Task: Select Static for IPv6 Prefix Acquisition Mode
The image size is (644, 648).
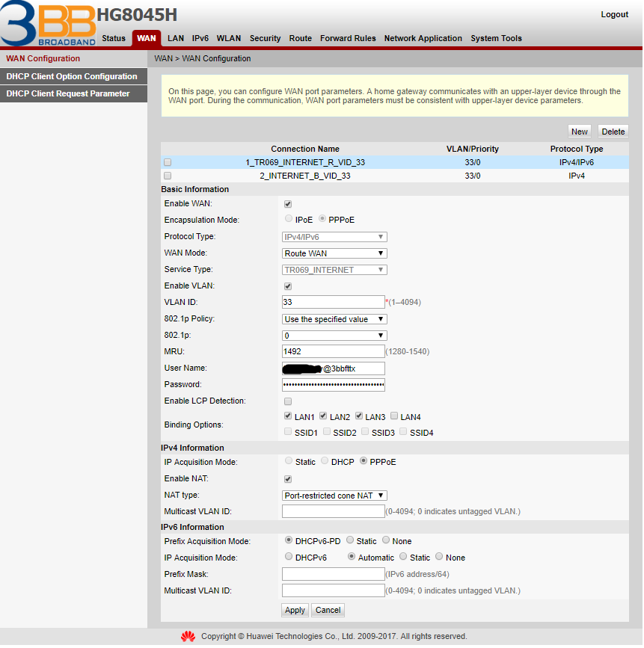Action: coord(349,540)
